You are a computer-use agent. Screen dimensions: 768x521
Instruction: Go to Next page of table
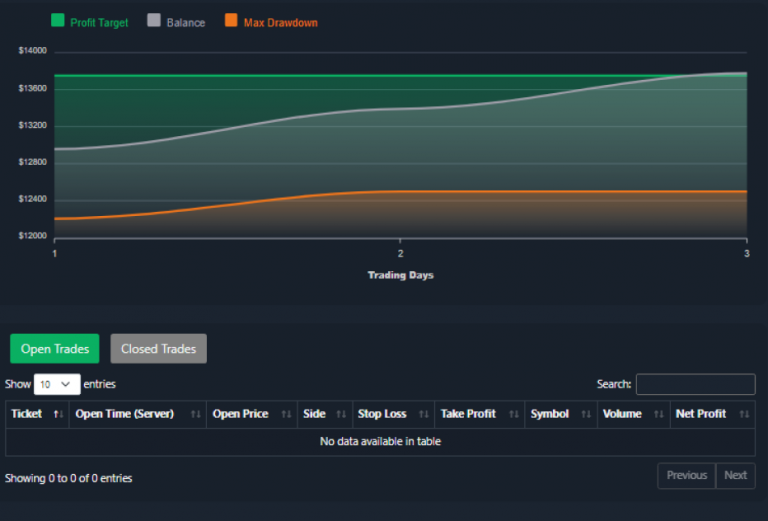tap(735, 476)
